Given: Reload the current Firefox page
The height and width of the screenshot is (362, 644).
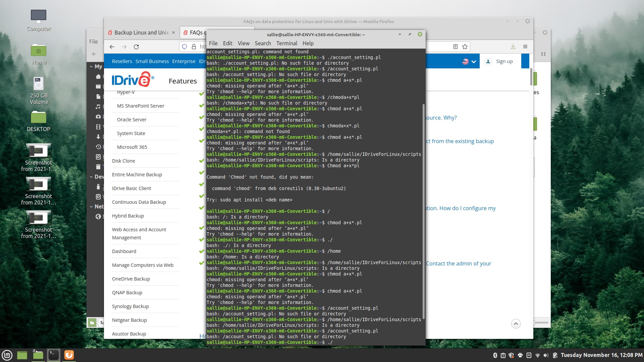Looking at the screenshot, I should pos(136,47).
